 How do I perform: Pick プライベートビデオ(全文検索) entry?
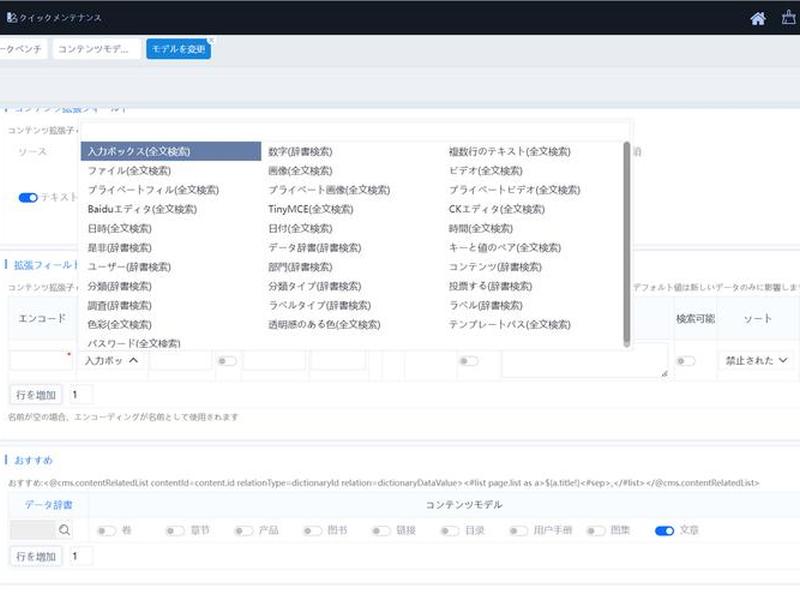[514, 190]
